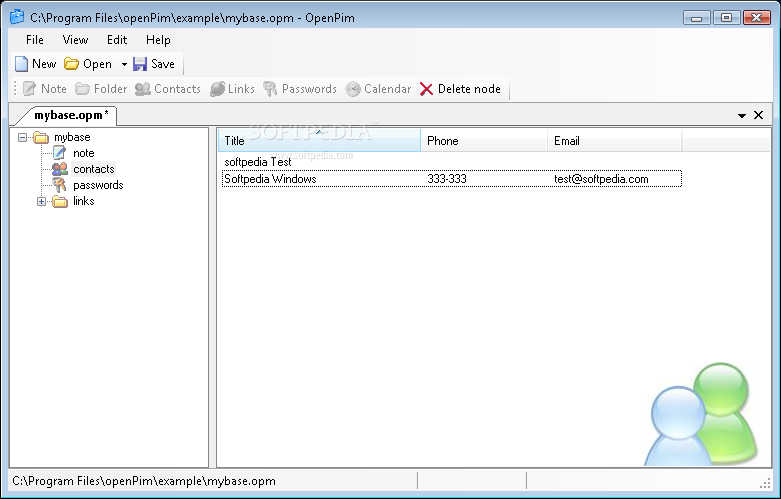Open the dropdown arrow beside Open
Screen dimensions: 781x499
tap(124, 64)
